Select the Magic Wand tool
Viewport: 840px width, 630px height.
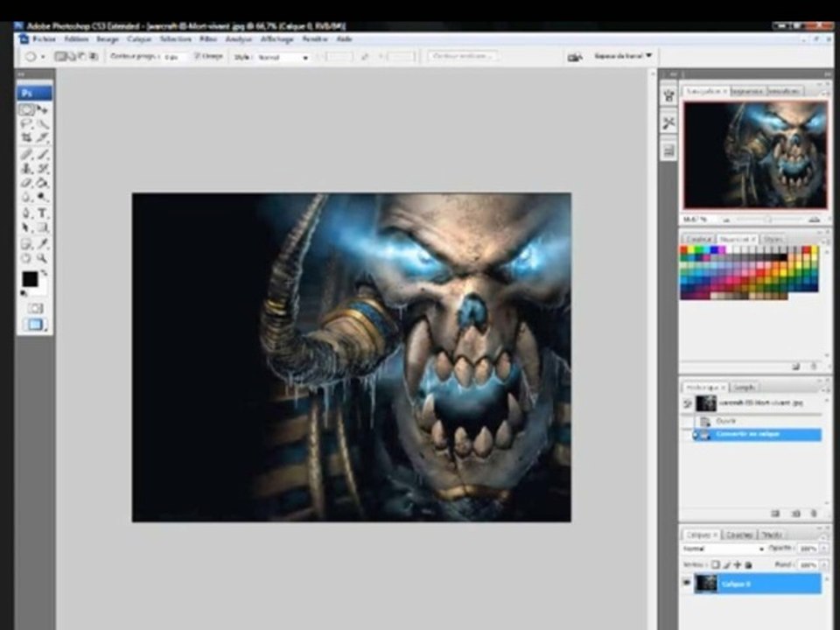click(43, 123)
